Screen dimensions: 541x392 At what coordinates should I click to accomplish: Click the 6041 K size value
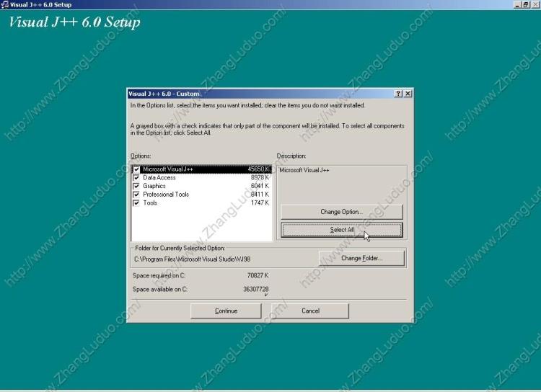click(x=260, y=186)
